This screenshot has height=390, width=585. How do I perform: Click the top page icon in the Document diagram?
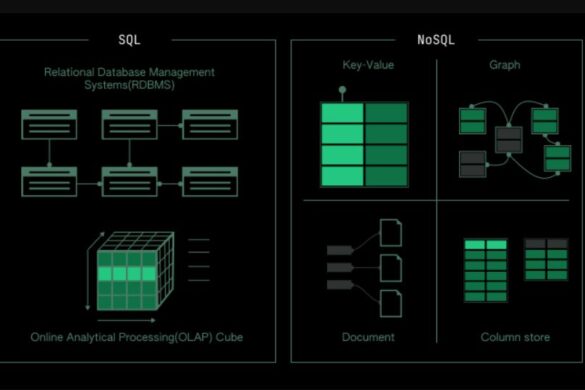point(391,233)
